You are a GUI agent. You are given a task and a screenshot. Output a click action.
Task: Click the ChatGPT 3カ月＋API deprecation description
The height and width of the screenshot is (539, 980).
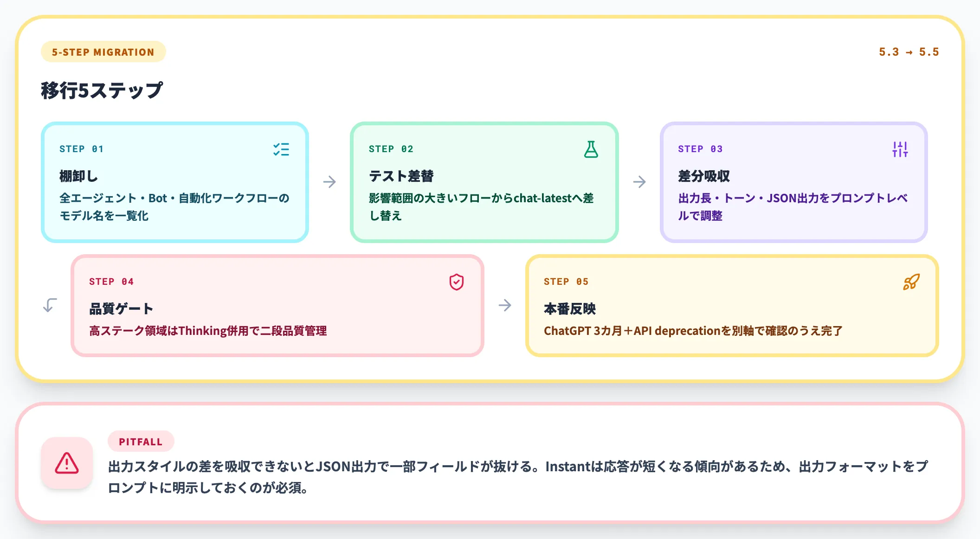693,331
